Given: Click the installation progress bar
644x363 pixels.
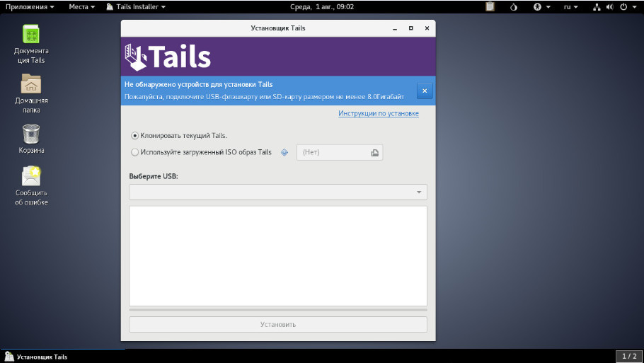Looking at the screenshot, I should click(x=278, y=310).
